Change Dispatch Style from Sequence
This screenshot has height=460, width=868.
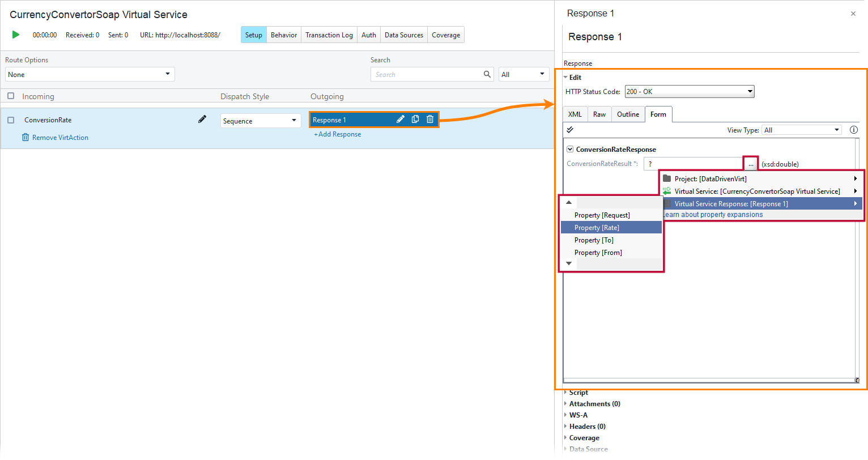[293, 120]
